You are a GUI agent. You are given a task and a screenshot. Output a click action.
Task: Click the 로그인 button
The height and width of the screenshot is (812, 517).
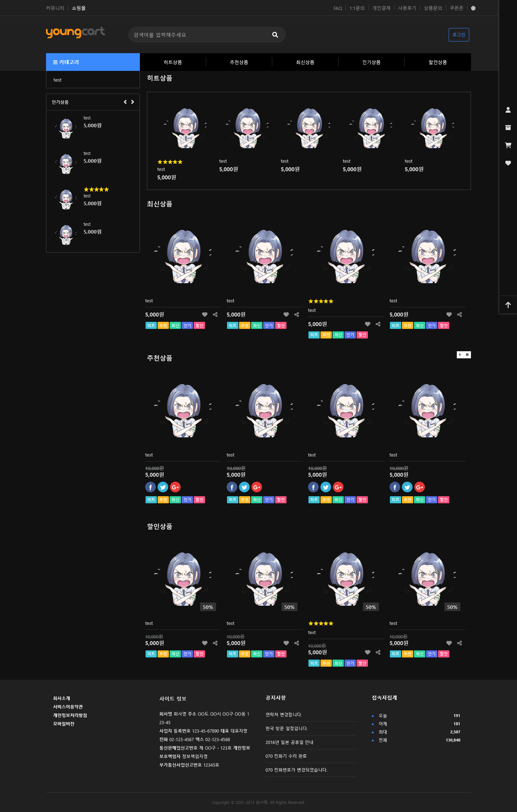(459, 35)
